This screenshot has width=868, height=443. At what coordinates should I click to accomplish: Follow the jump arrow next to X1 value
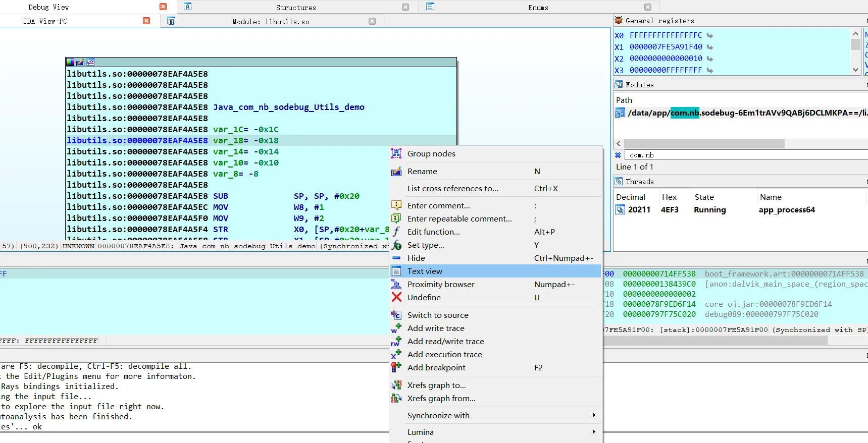pos(710,47)
